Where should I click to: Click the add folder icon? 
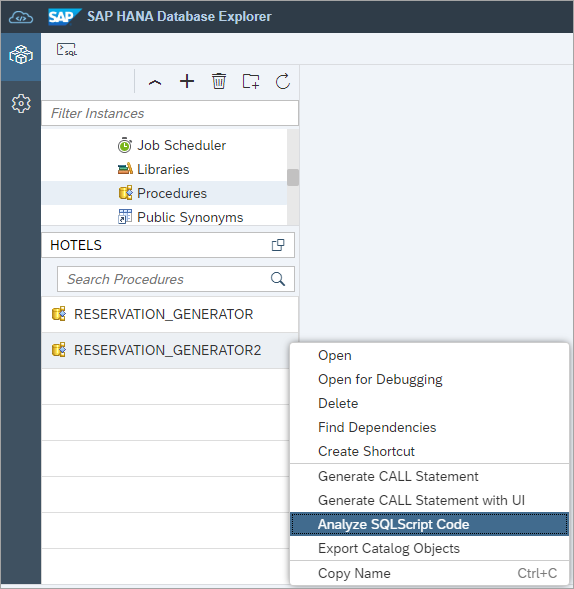tap(251, 81)
